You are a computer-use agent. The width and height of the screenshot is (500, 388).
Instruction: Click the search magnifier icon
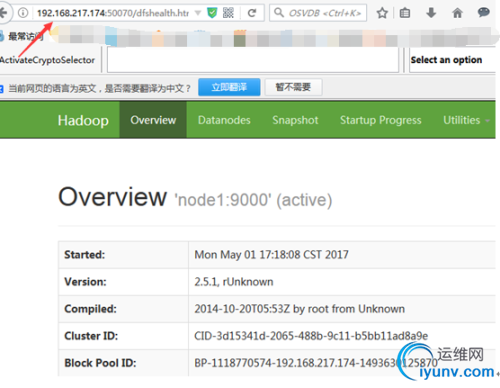279,13
